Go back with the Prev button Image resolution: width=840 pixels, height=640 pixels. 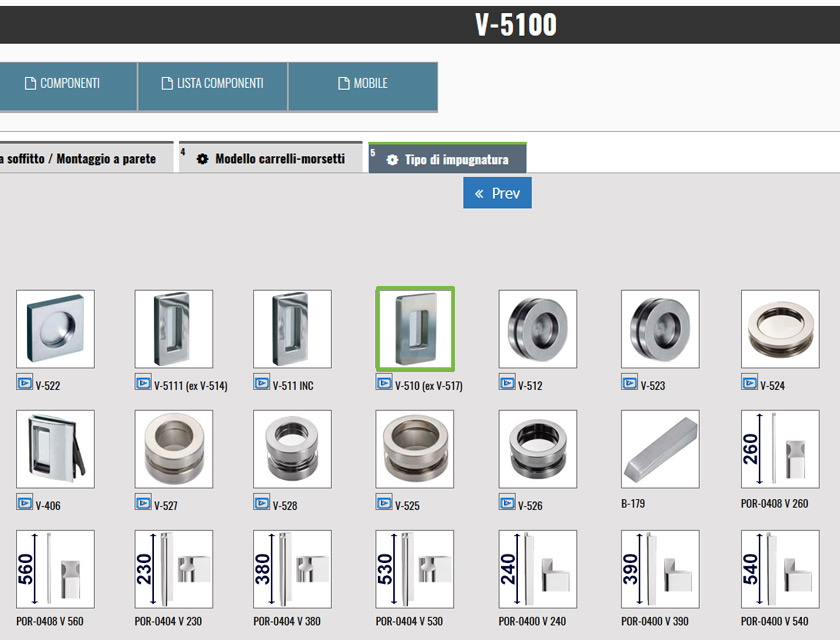pos(498,193)
